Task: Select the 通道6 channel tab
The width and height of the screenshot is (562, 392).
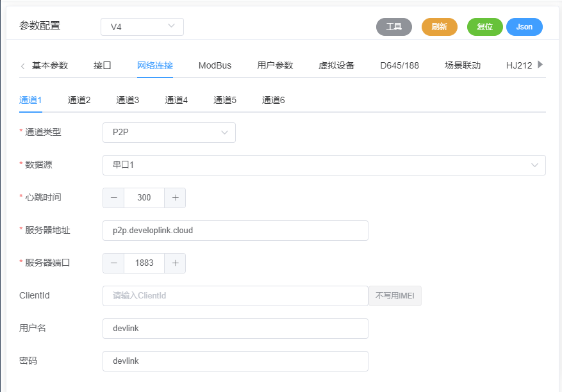Action: (273, 100)
